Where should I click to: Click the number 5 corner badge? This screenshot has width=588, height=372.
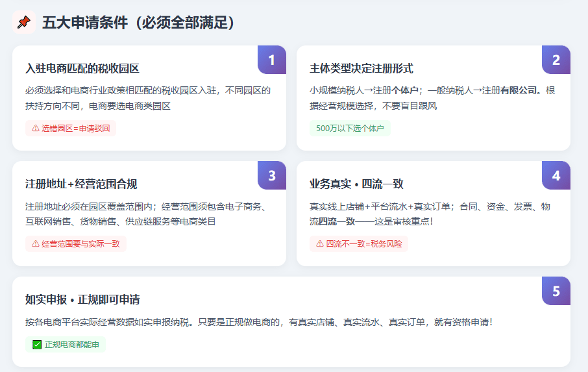point(556,291)
